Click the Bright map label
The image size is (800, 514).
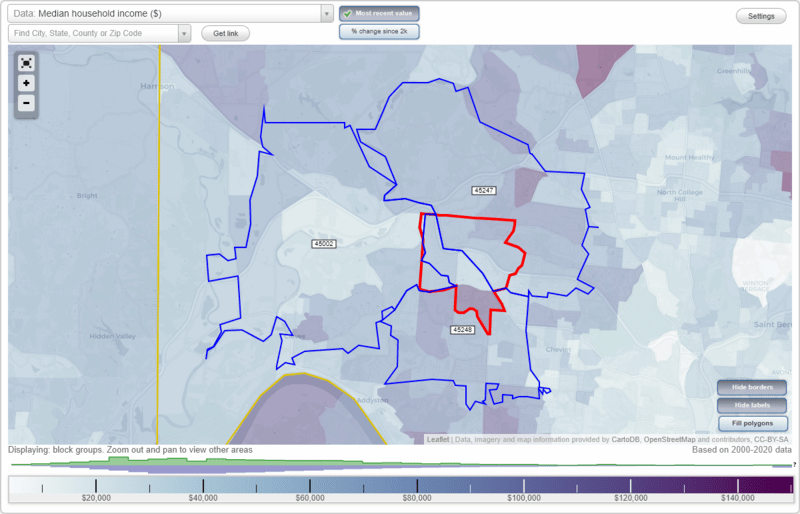pyautogui.click(x=87, y=195)
